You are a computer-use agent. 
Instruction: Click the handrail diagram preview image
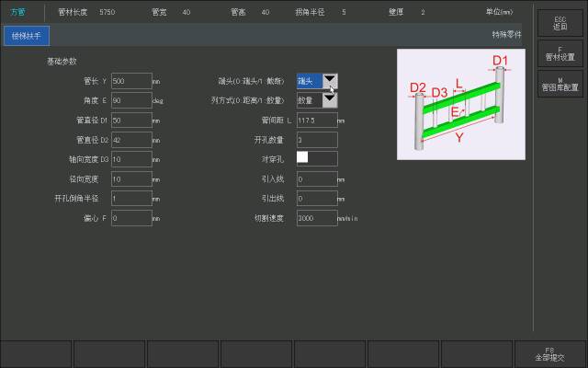461,104
